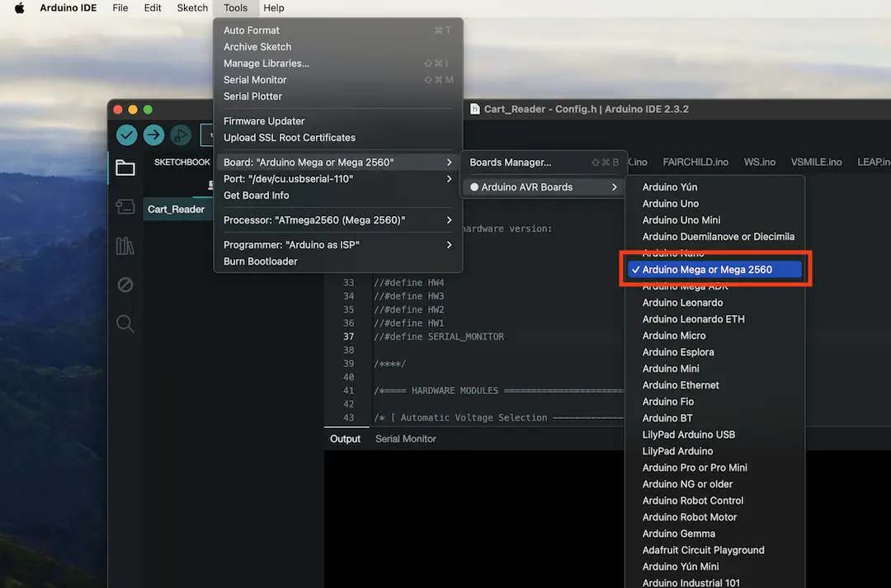Image resolution: width=891 pixels, height=588 pixels.
Task: Open the Apple menu
Action: (19, 8)
